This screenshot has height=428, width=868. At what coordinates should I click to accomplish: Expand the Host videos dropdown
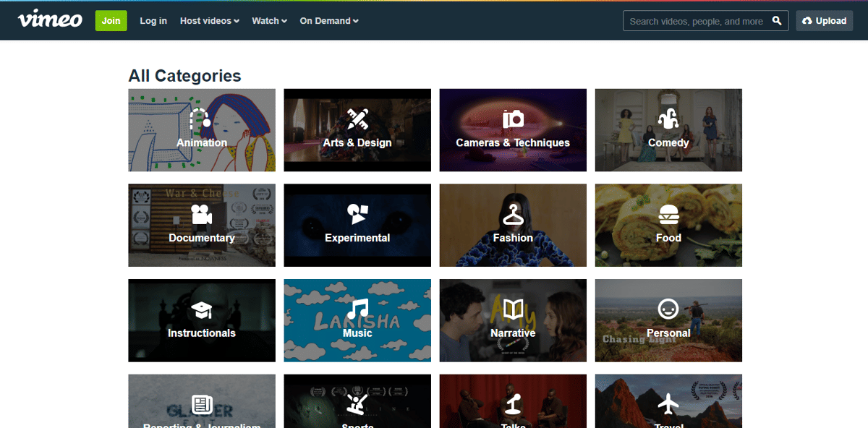pyautogui.click(x=209, y=21)
